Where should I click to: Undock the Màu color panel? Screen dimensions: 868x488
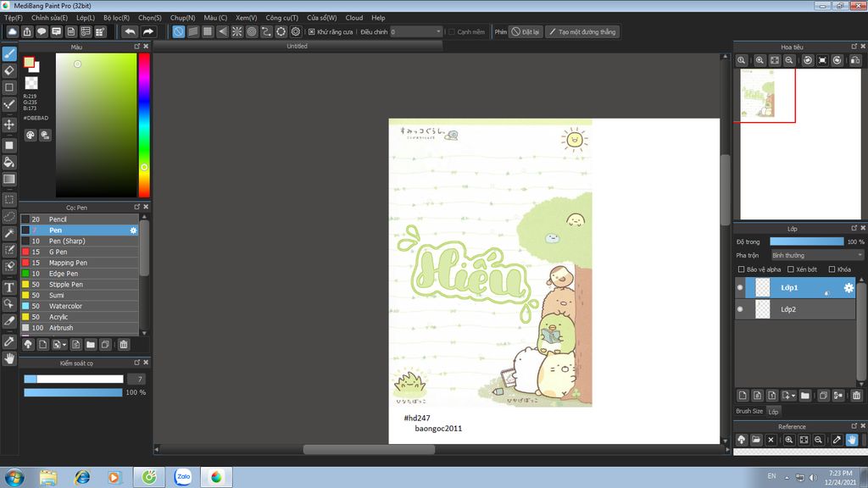point(136,47)
